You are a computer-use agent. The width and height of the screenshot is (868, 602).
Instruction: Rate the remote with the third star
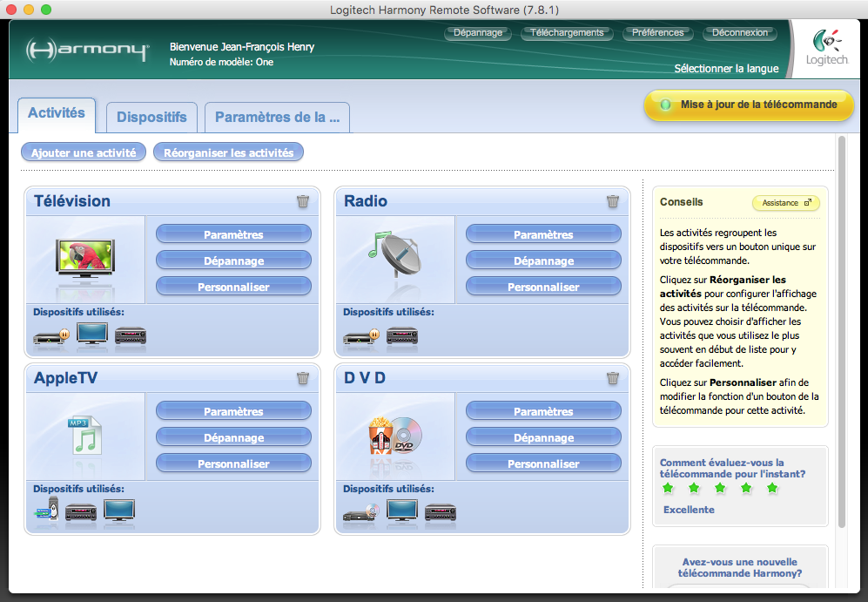click(x=720, y=488)
